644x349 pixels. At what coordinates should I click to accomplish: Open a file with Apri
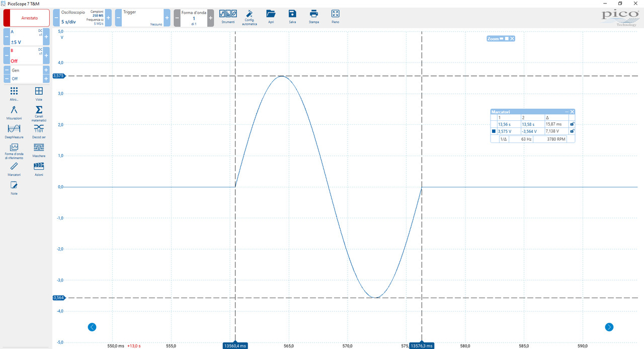click(x=271, y=16)
